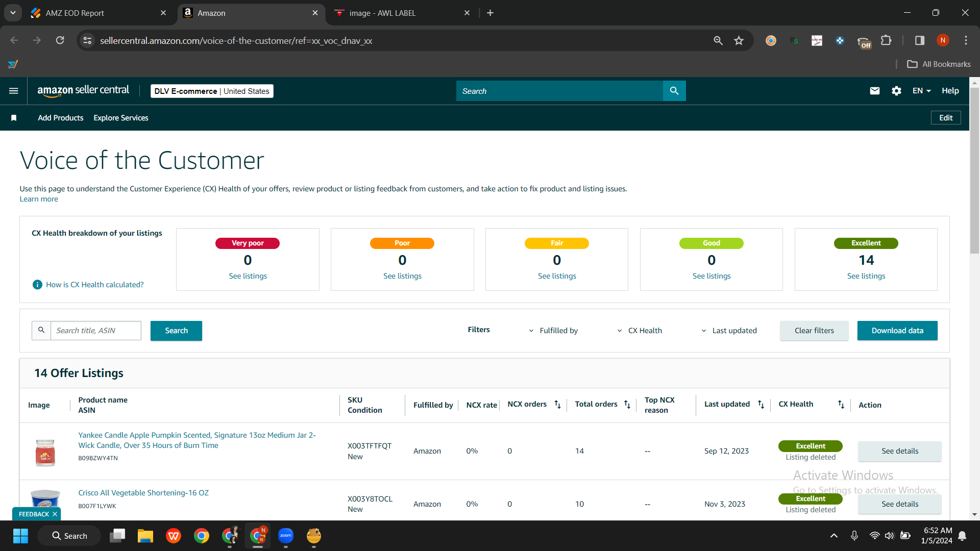Open the Chrome tab search dropdown
980x551 pixels.
tap(13, 13)
